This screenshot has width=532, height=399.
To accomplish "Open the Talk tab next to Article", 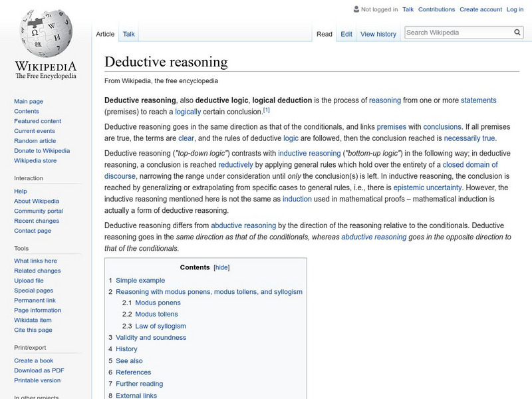I will [x=128, y=34].
